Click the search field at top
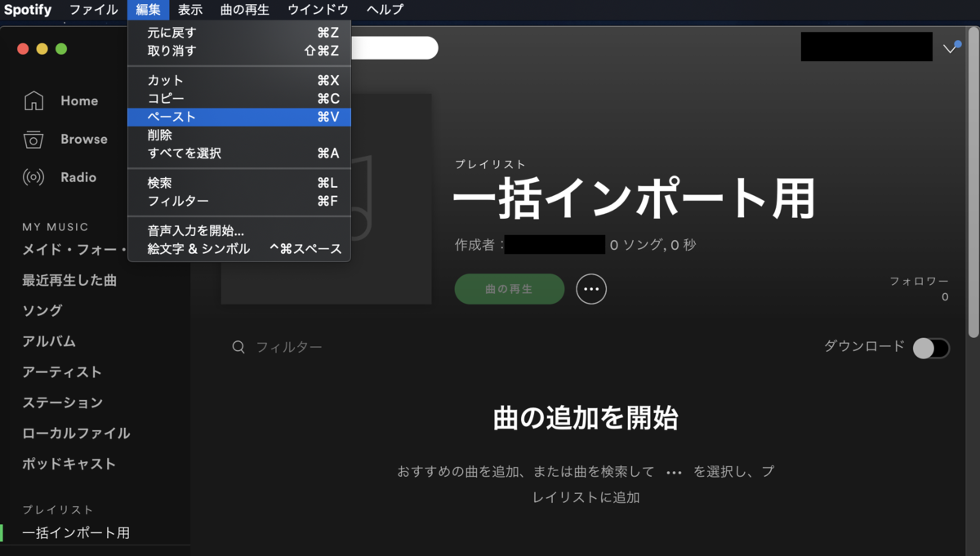 394,48
